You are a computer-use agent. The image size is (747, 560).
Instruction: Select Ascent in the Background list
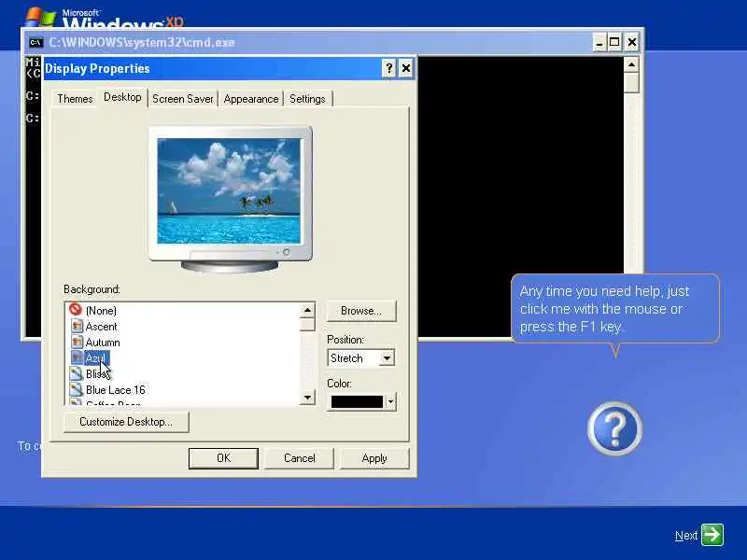click(x=101, y=327)
